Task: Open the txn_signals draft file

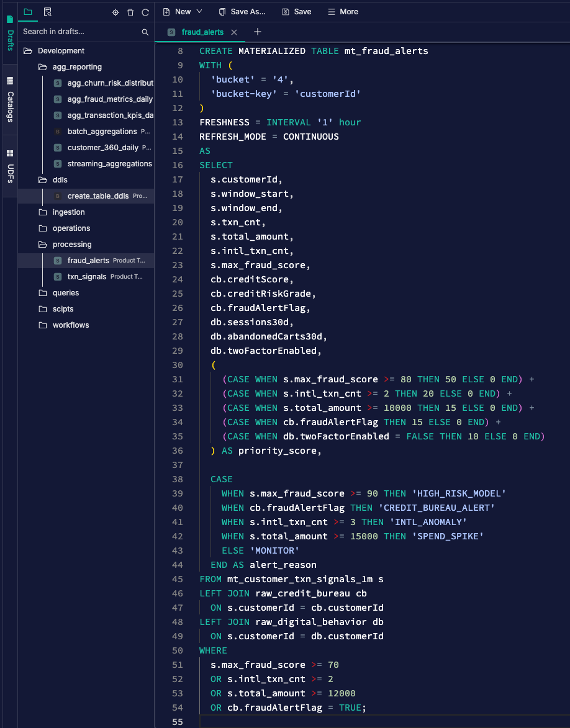Action: pos(87,277)
